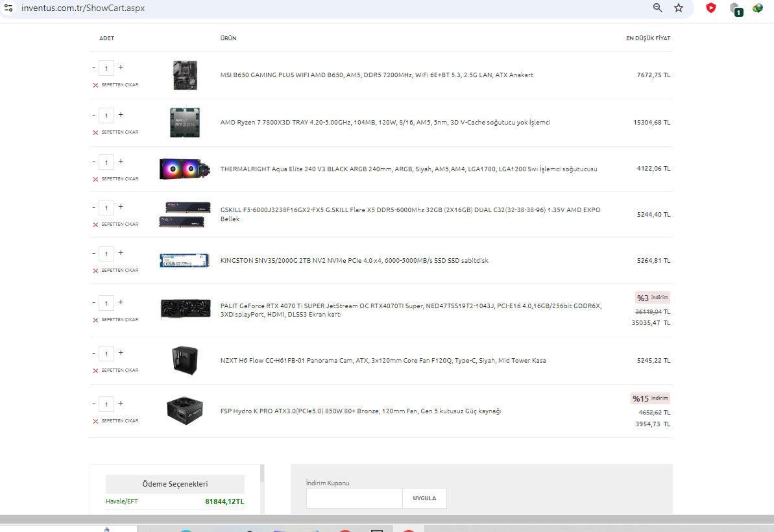
Task: Open FSP Hydro power supply image
Action: click(x=185, y=411)
